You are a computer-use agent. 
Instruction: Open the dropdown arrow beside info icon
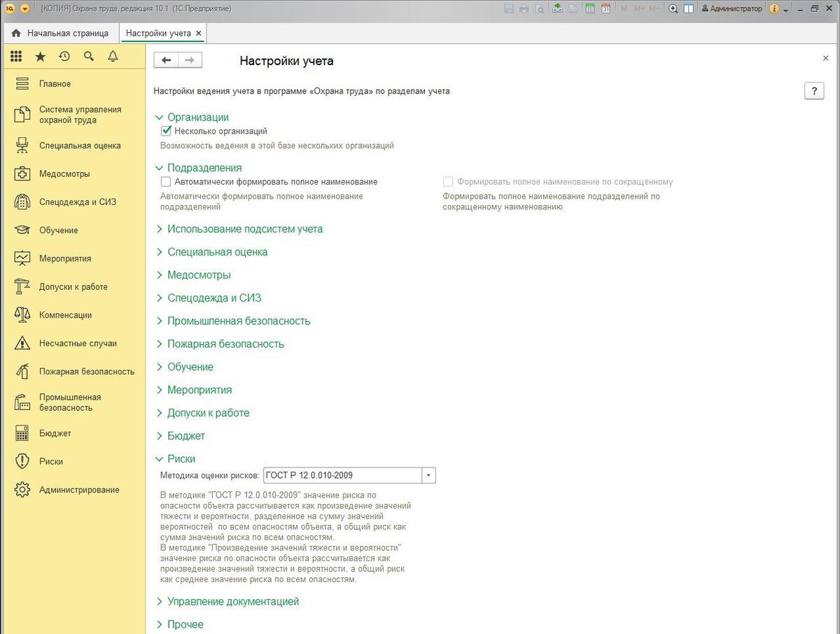tap(786, 10)
